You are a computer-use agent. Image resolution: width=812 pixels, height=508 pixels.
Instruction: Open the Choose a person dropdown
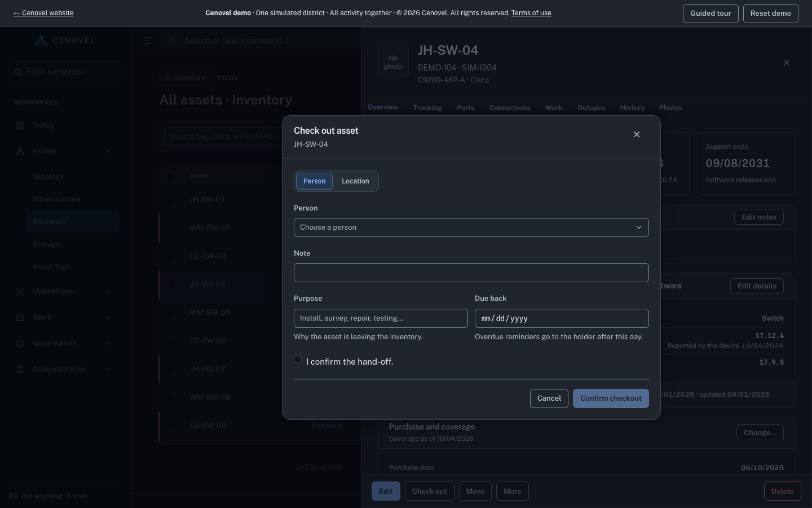[471, 227]
